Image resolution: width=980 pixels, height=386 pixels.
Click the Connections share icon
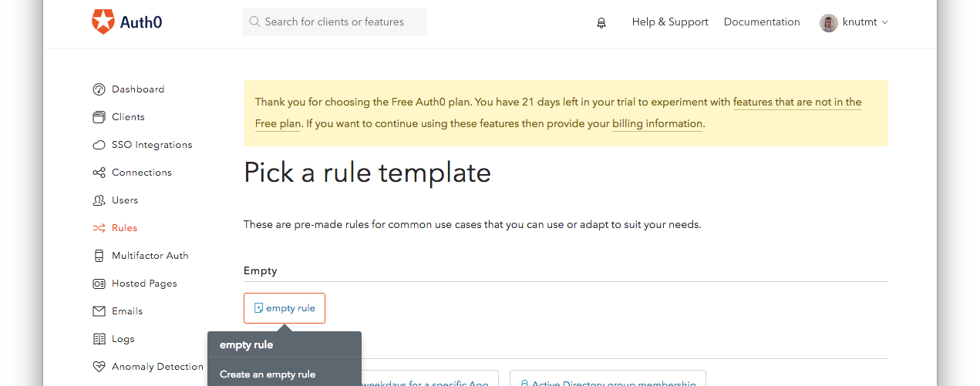coord(99,173)
